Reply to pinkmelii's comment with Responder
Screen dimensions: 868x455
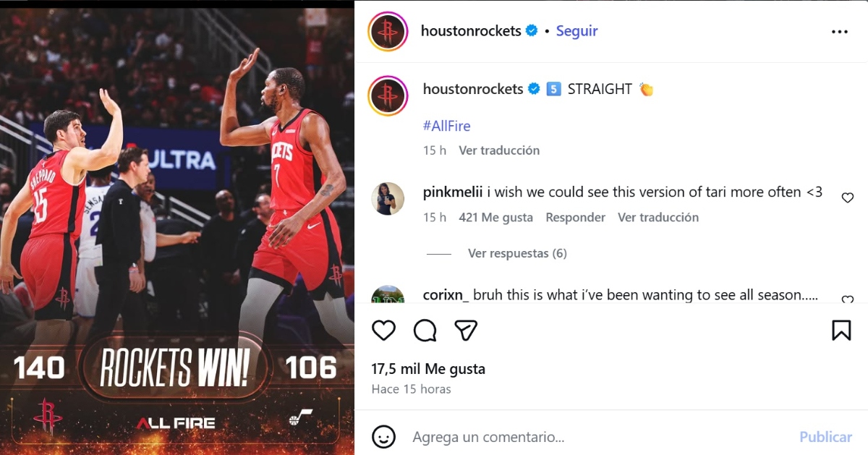[x=575, y=217]
